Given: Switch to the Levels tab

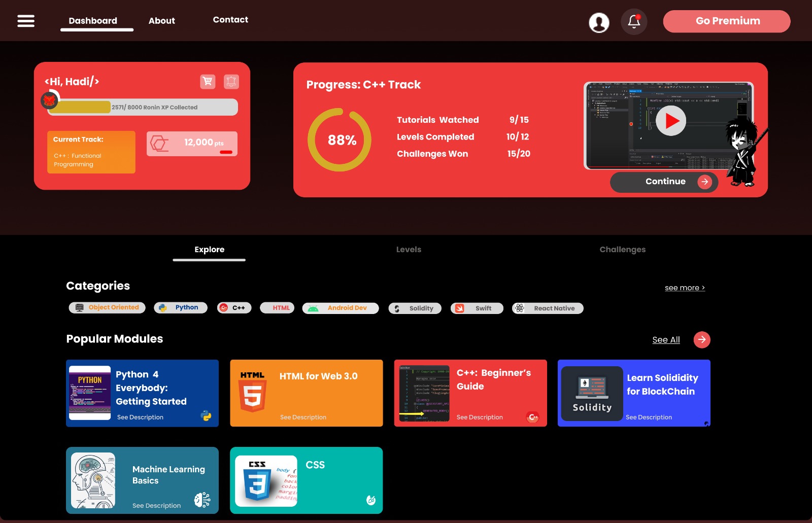Looking at the screenshot, I should (x=409, y=250).
